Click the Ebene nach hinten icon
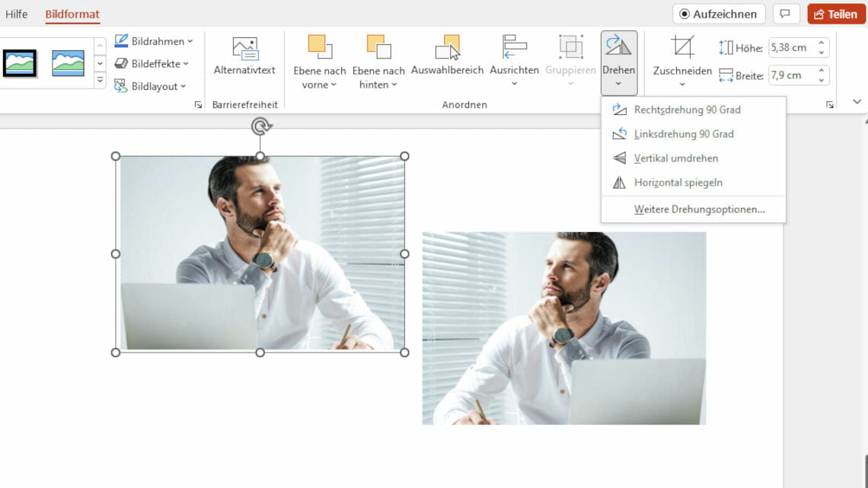The height and width of the screenshot is (488, 868). pos(378,47)
